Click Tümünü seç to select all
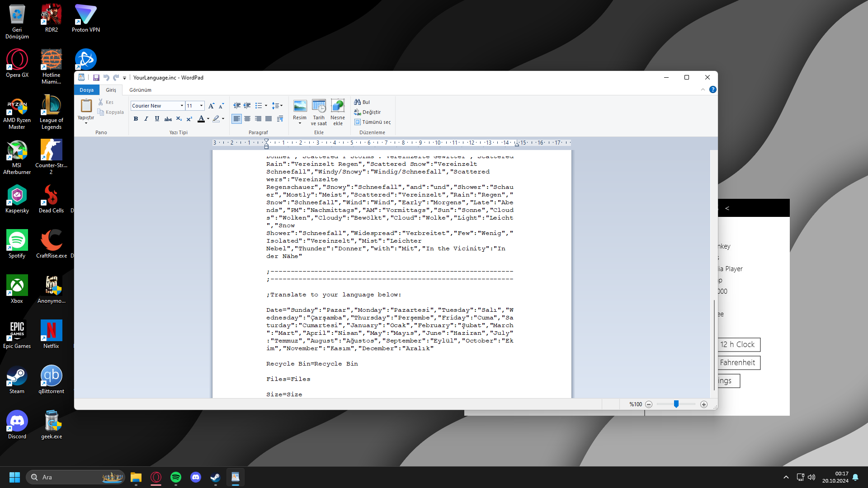The width and height of the screenshot is (868, 488). pyautogui.click(x=373, y=122)
